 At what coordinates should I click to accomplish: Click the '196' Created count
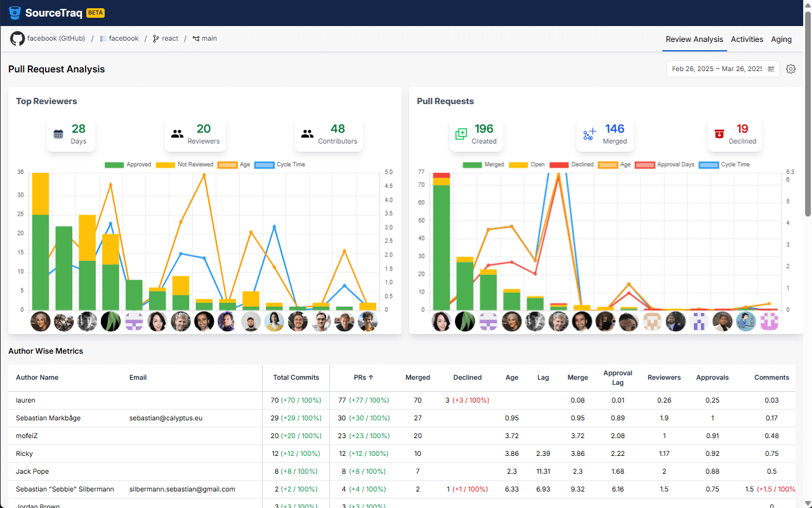pos(484,129)
